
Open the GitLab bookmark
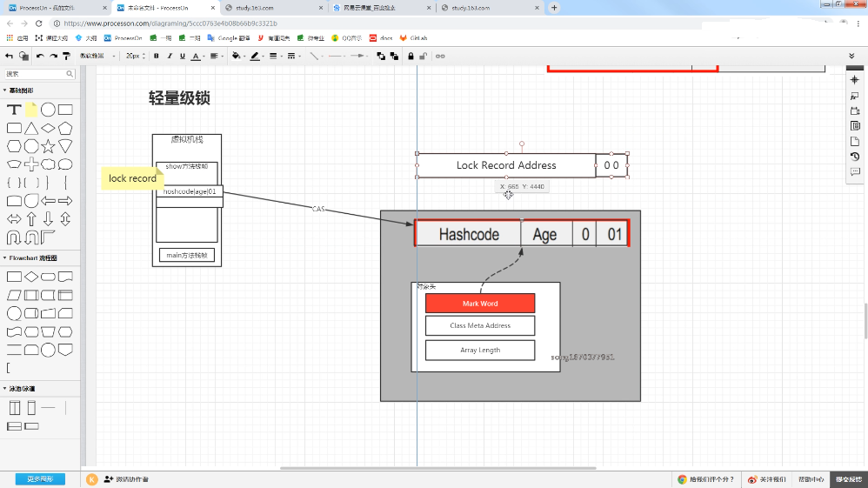(x=413, y=38)
